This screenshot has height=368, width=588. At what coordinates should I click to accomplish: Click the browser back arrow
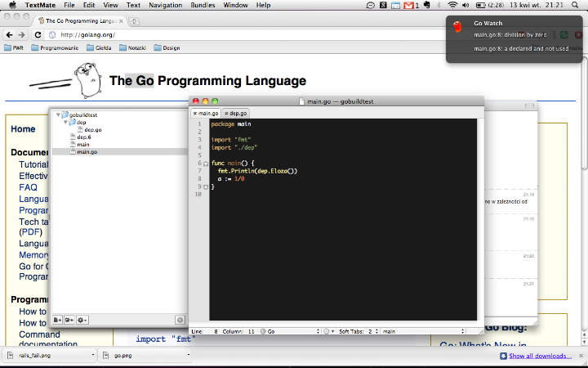9,34
